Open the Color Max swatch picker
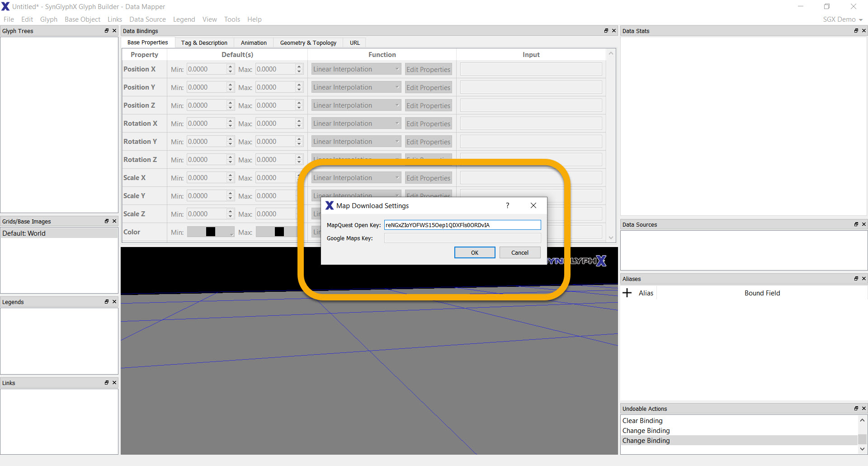Screen dimensions: 868x466 click(277, 232)
